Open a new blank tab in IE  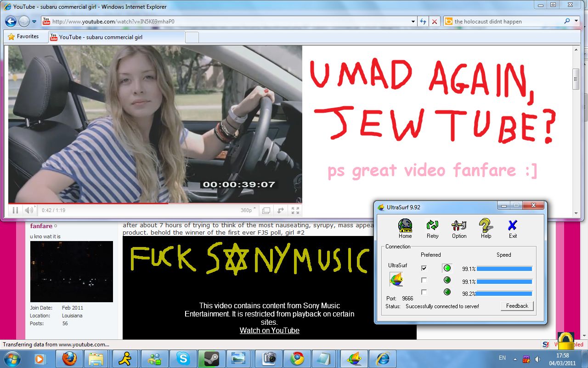(192, 37)
